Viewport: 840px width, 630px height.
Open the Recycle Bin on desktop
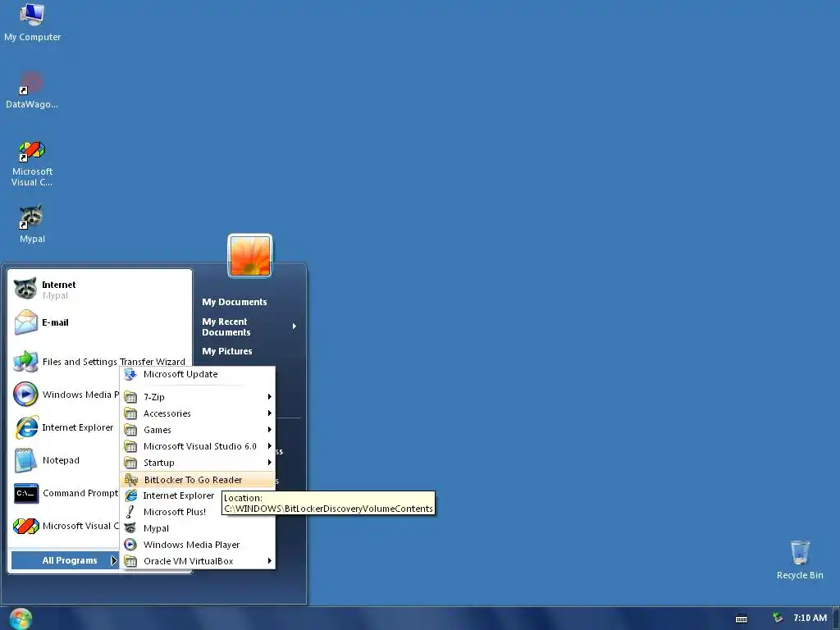tap(799, 559)
